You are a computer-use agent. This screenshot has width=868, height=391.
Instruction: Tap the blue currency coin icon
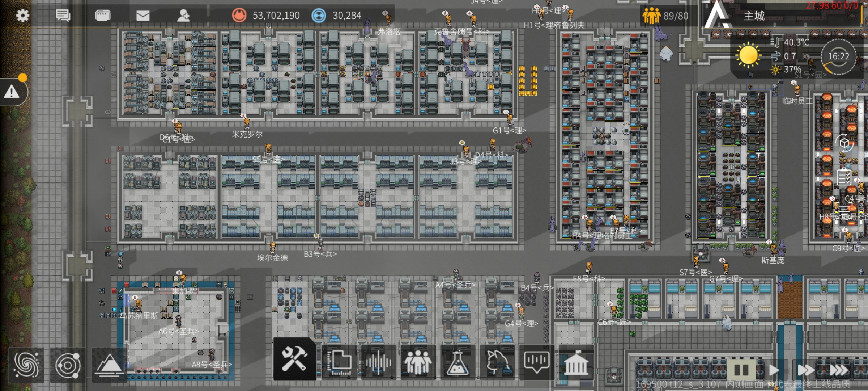(319, 16)
